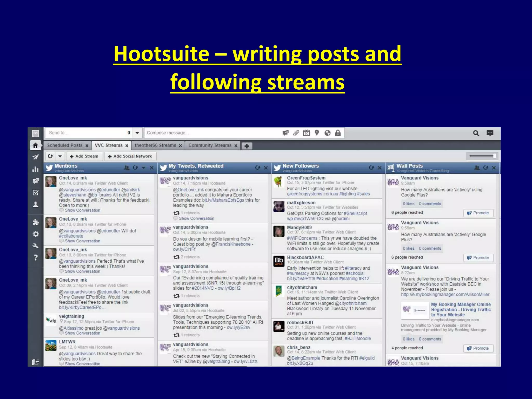
Task: Add a new tab with plus button
Action: click(247, 146)
